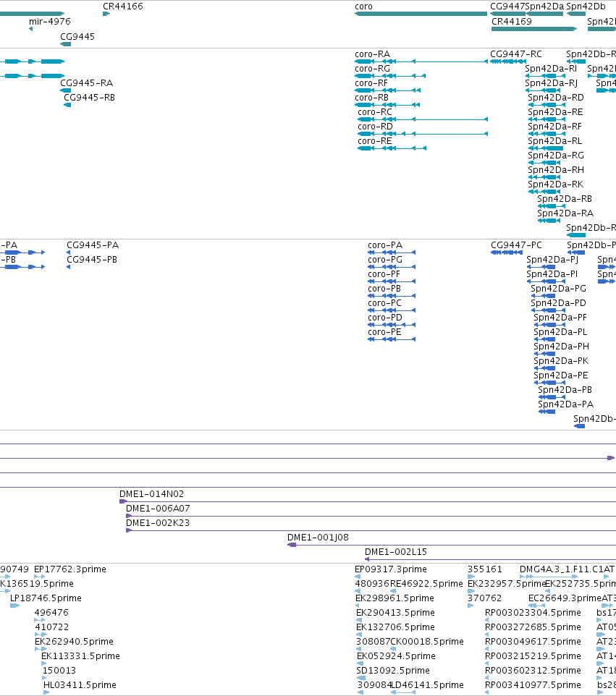Select the RP003023304.5prime EST label
The height and width of the screenshot is (696, 616).
533,613
